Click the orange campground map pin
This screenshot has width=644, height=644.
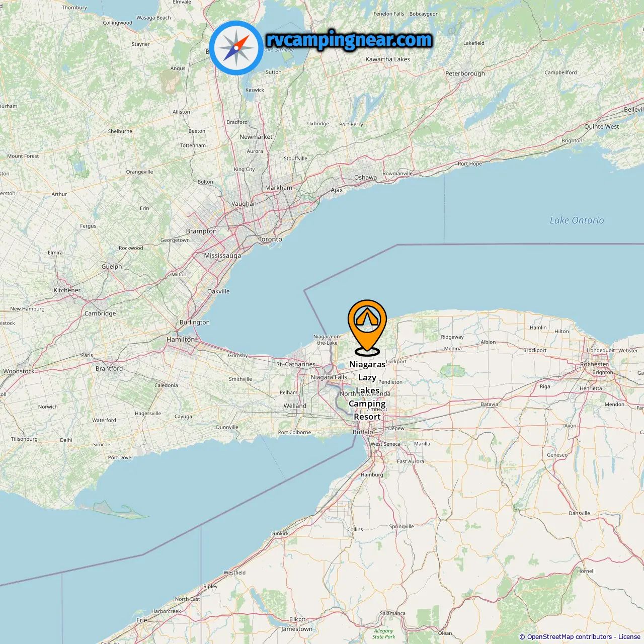point(367,328)
